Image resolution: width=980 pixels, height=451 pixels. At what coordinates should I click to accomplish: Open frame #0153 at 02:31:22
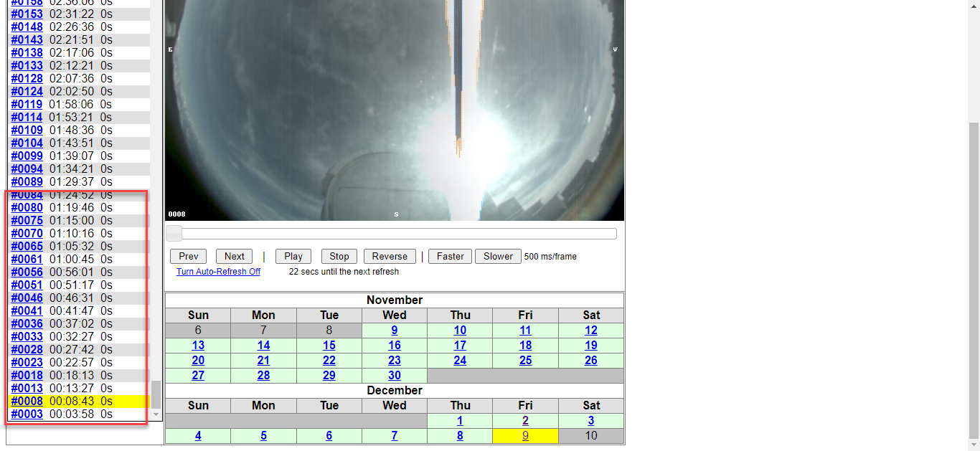(27, 14)
